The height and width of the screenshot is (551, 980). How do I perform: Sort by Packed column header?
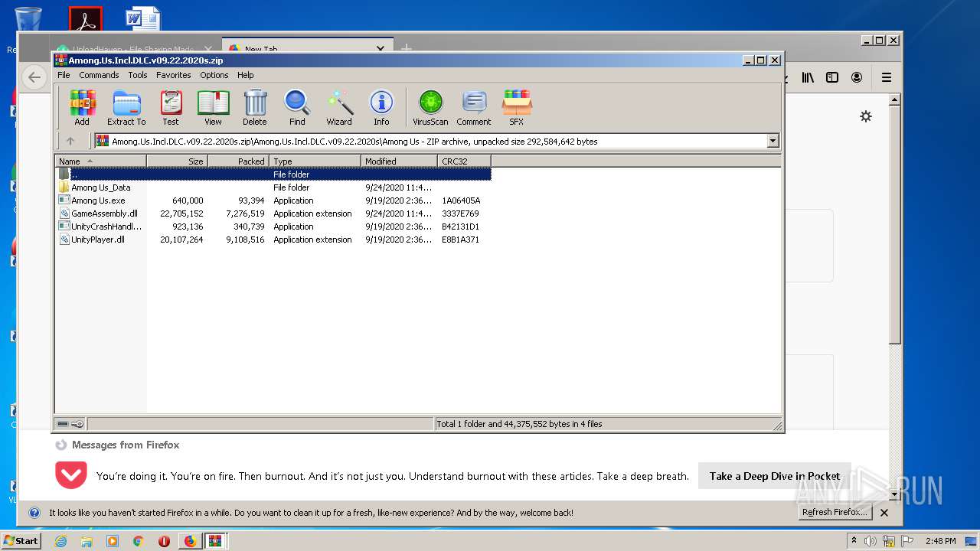point(238,161)
